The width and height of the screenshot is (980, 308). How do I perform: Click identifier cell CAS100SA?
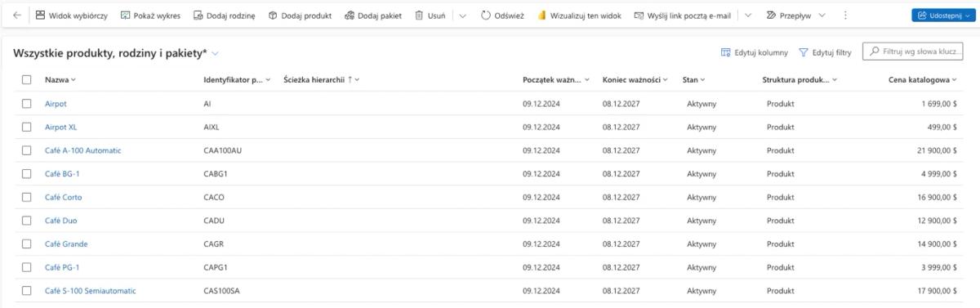(222, 291)
